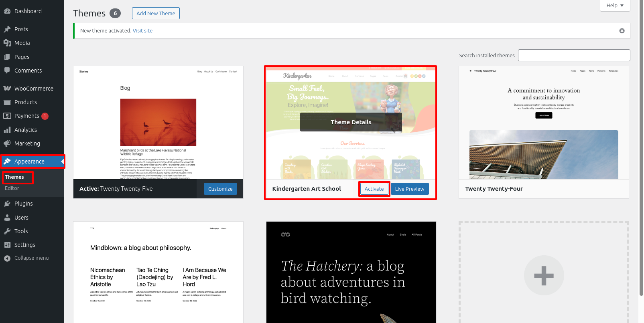The width and height of the screenshot is (644, 323).
Task: Click the page vertical scrollbar
Action: pos(641,148)
